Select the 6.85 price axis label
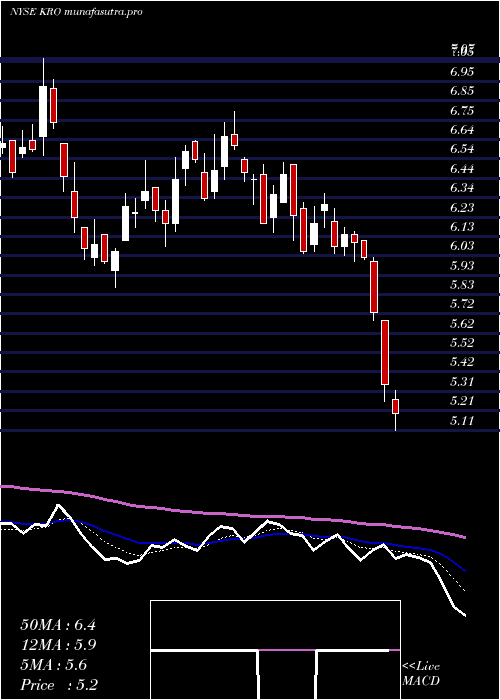Viewport: 500px width, 700px height. point(462,91)
